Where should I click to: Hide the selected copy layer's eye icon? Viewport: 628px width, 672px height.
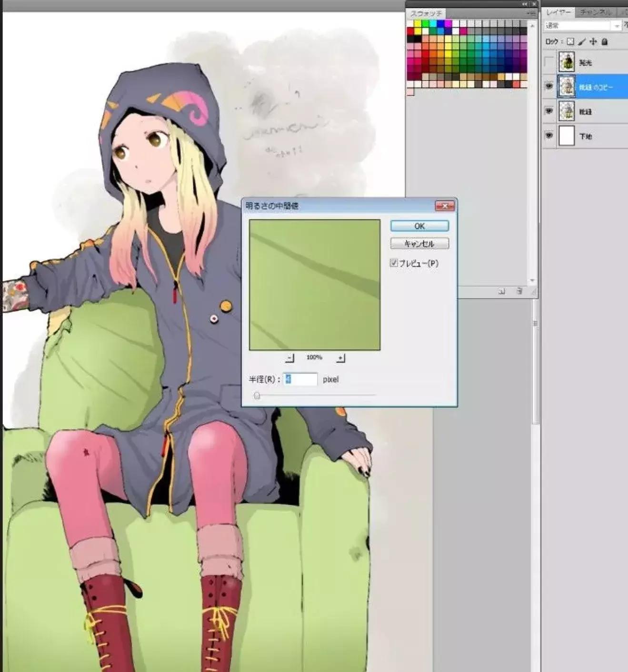(549, 86)
